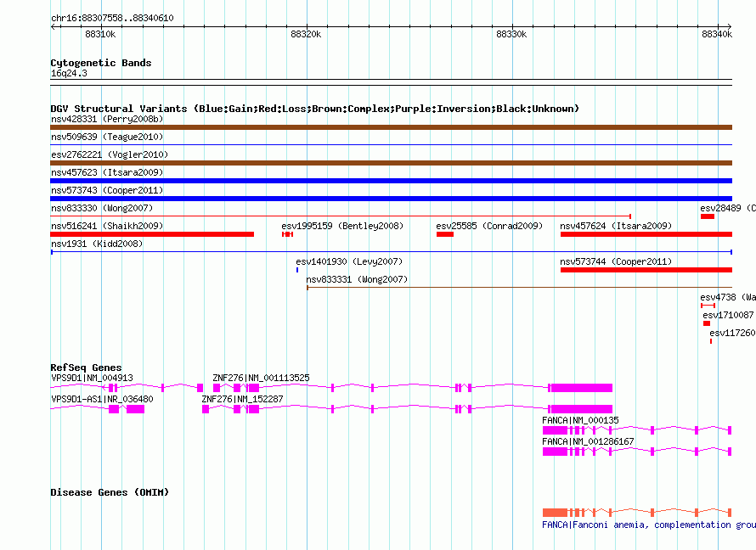Click the FANCA|NM_001286167 transcript label
Image resolution: width=756 pixels, height=550 pixels.
(x=588, y=441)
